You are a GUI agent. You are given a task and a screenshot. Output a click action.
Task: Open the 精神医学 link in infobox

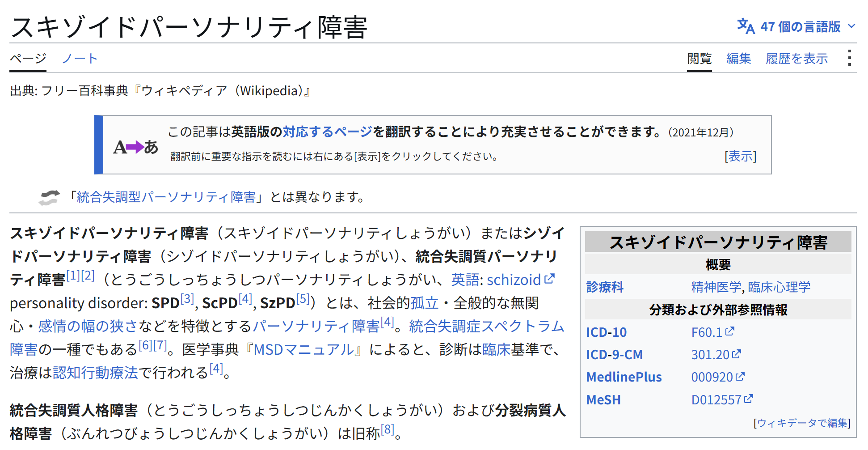(716, 287)
